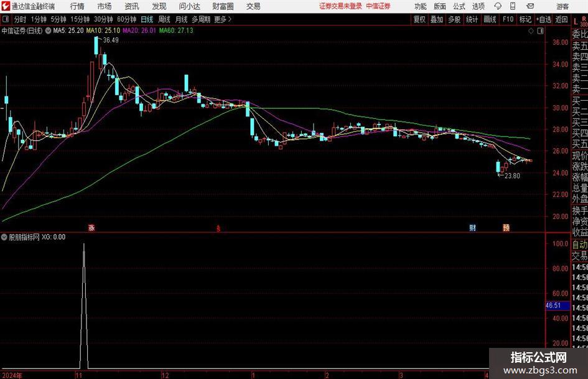The height and width of the screenshot is (379, 588).
Task: Select the 日线 daily period tab
Action: 147,19
